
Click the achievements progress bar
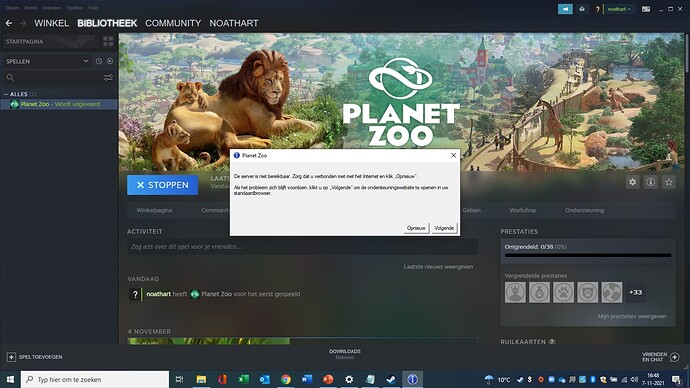pos(588,255)
